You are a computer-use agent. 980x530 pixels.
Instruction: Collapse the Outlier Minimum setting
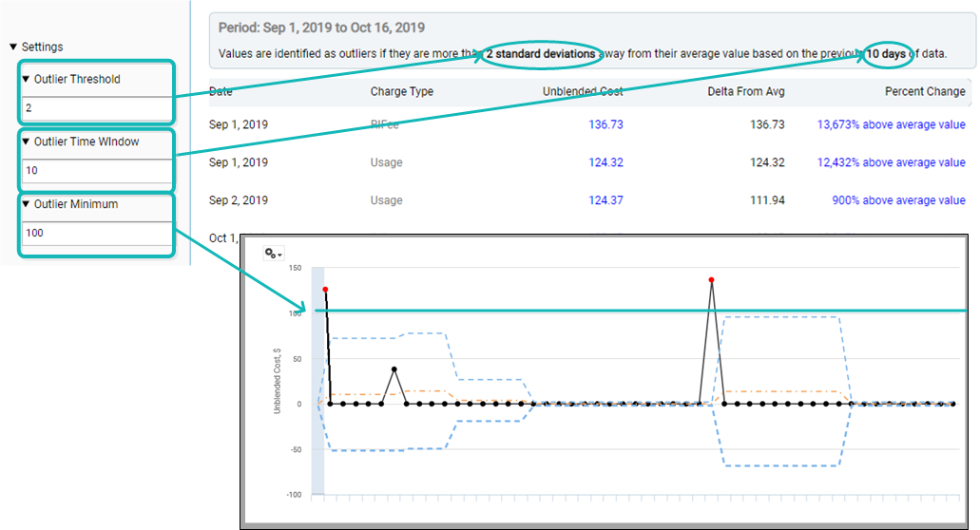click(x=27, y=204)
